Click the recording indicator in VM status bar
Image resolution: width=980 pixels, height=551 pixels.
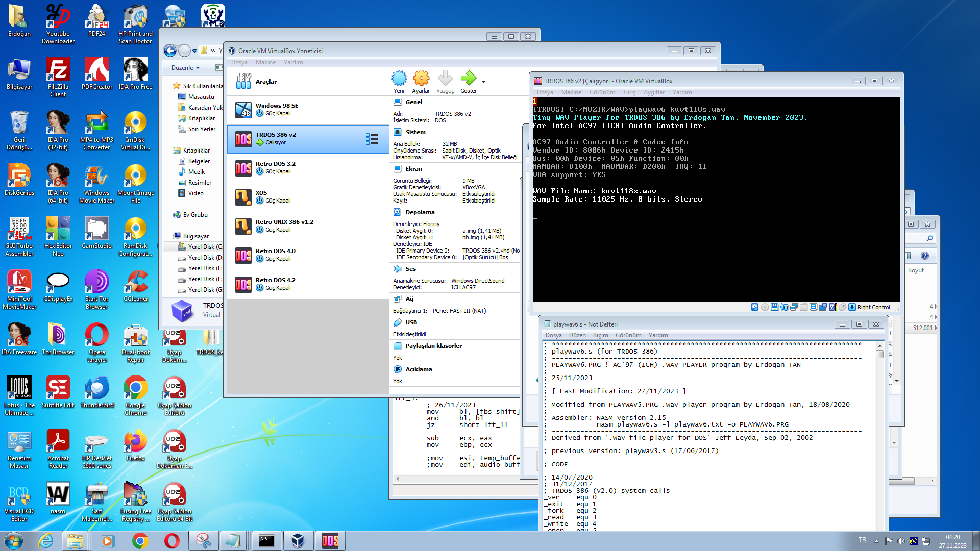coord(823,307)
